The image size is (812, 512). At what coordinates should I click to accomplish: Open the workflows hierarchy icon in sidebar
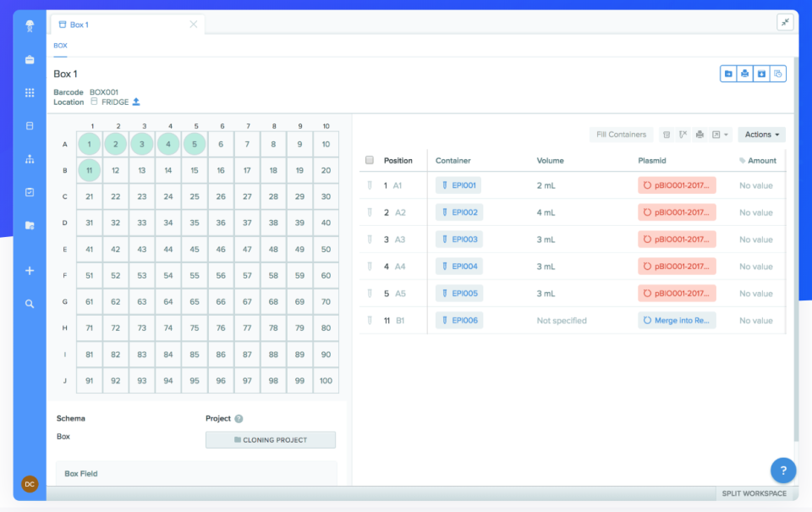[29, 158]
